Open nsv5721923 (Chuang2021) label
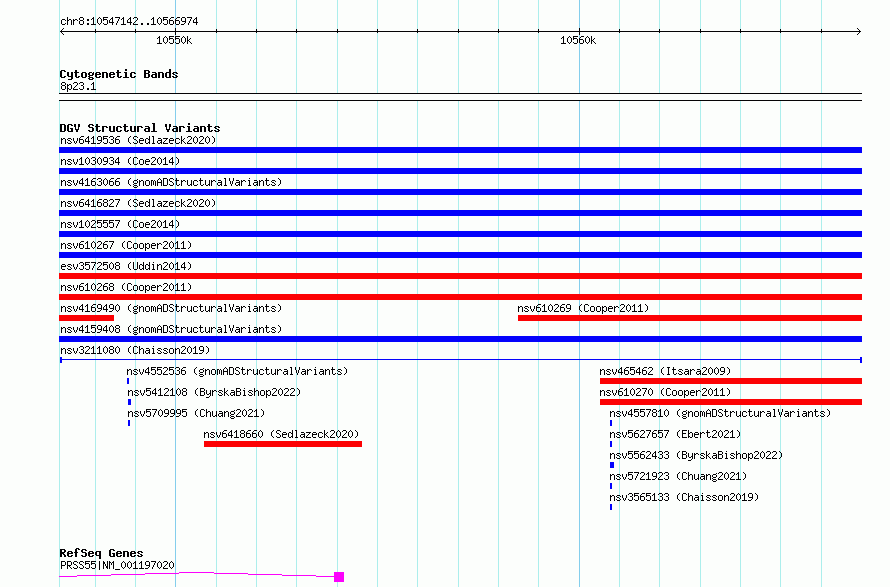This screenshot has width=890, height=587. 678,476
